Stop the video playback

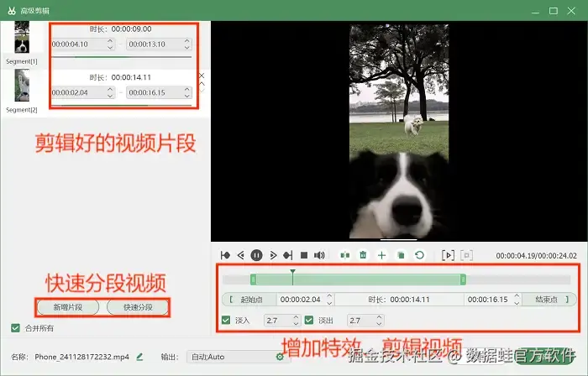(x=304, y=255)
